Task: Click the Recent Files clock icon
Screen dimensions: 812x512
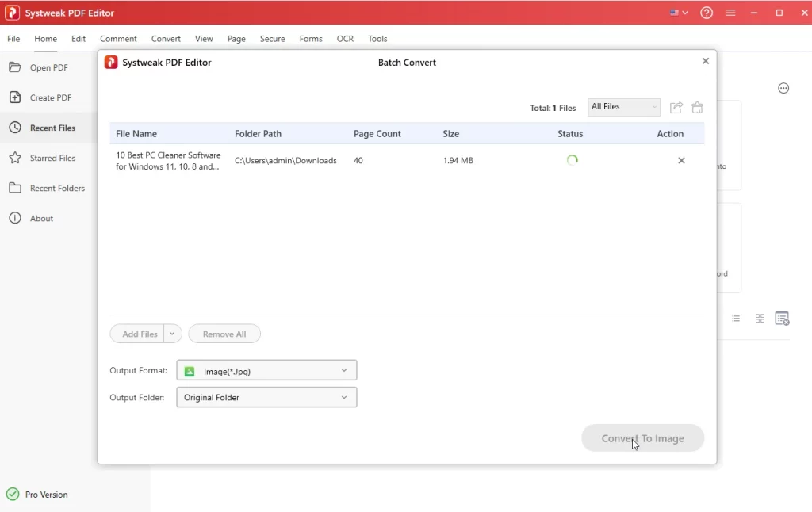Action: [x=15, y=128]
